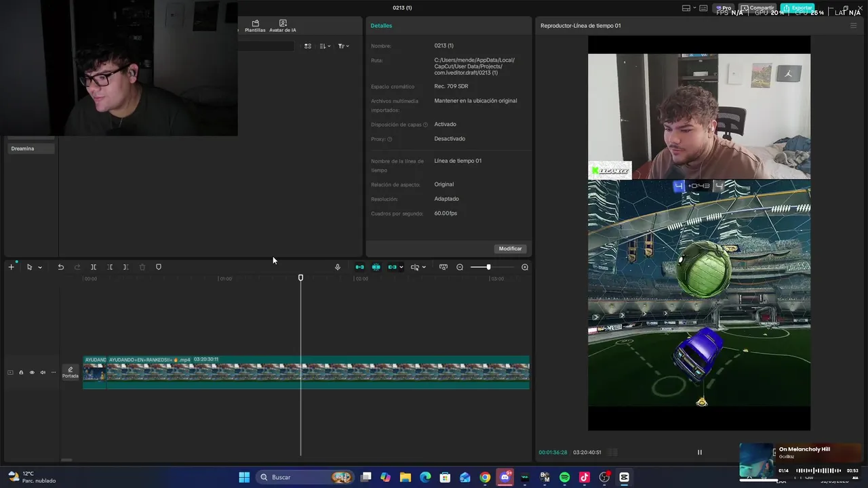Click the Disposición de capas info icon

click(426, 125)
